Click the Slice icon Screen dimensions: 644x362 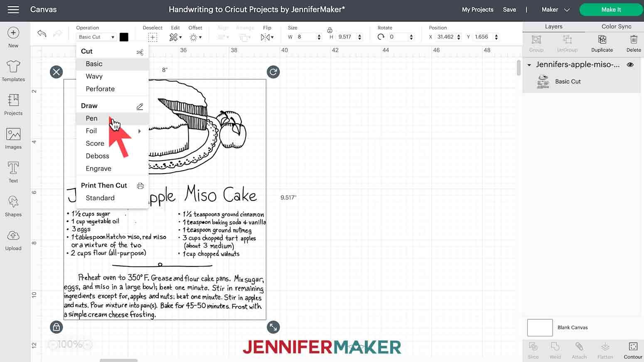click(533, 347)
